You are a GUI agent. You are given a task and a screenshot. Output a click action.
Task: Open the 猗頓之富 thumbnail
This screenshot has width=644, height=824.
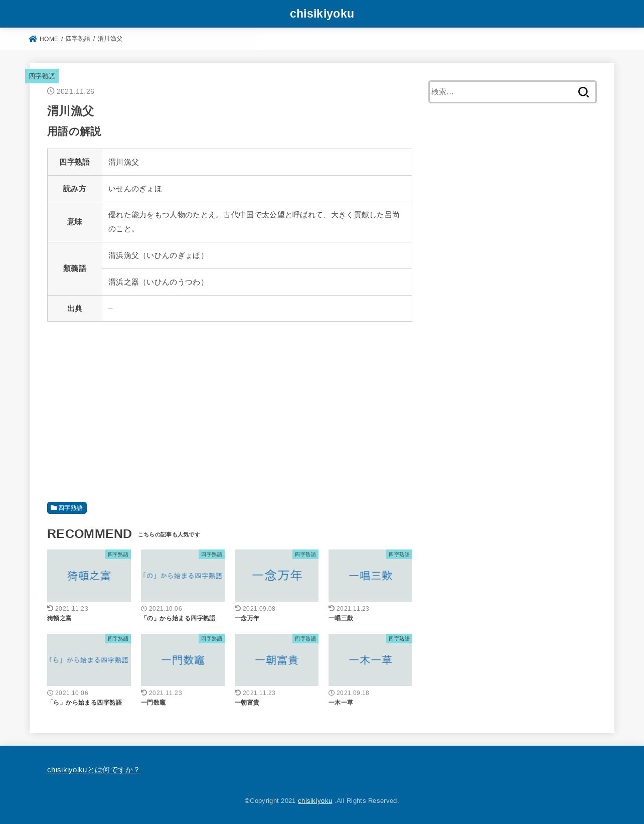coord(89,576)
